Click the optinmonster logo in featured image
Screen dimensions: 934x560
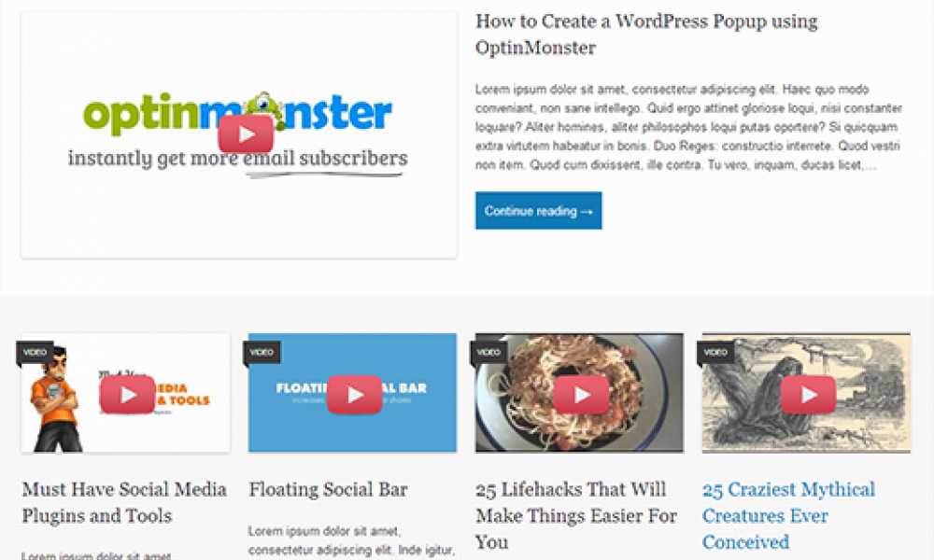pos(237,113)
